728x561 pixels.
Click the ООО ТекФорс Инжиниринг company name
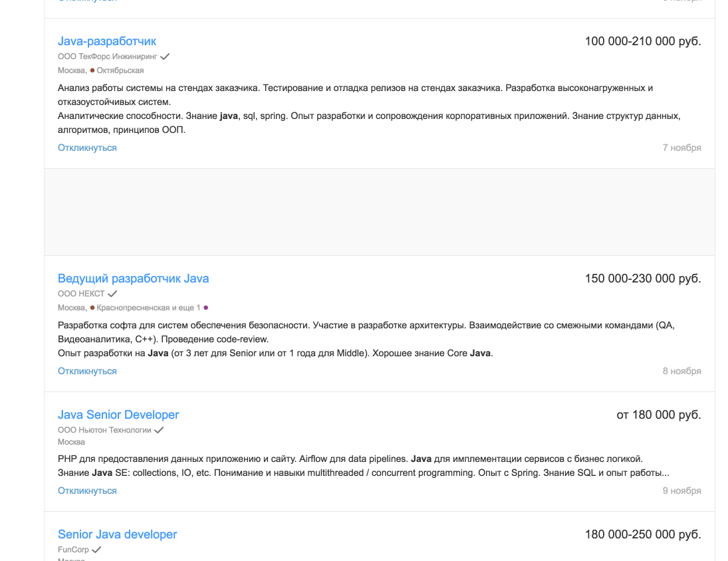[x=108, y=56]
